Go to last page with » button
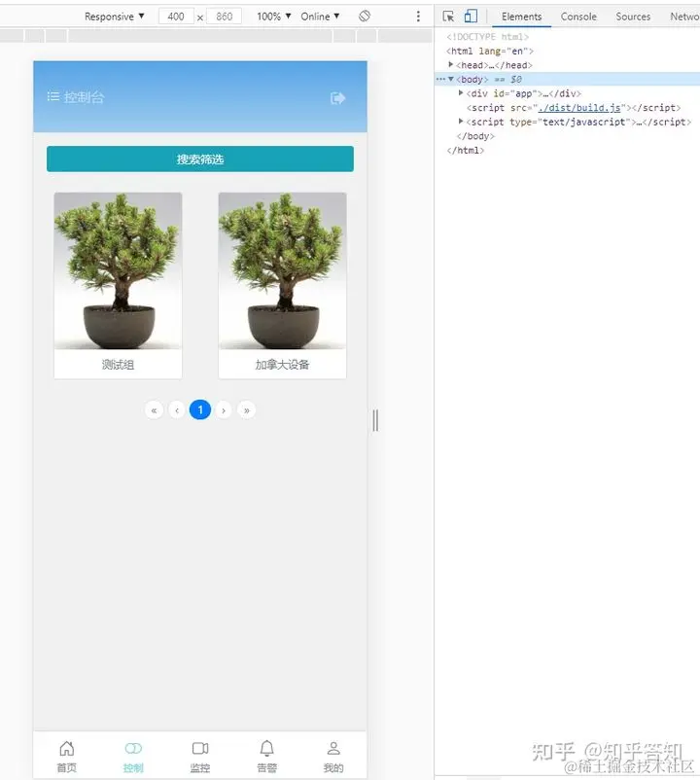Viewport: 700px width, 780px height. click(247, 410)
